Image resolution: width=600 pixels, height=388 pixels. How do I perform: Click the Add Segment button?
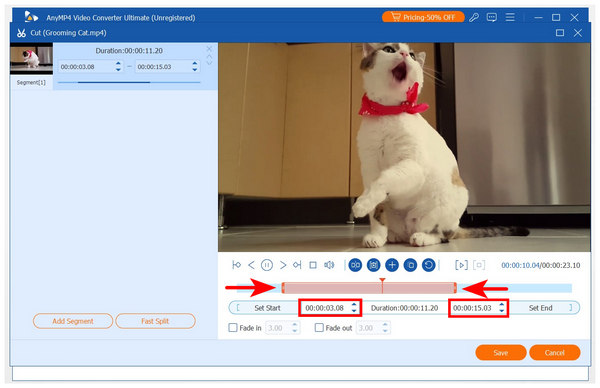point(73,321)
